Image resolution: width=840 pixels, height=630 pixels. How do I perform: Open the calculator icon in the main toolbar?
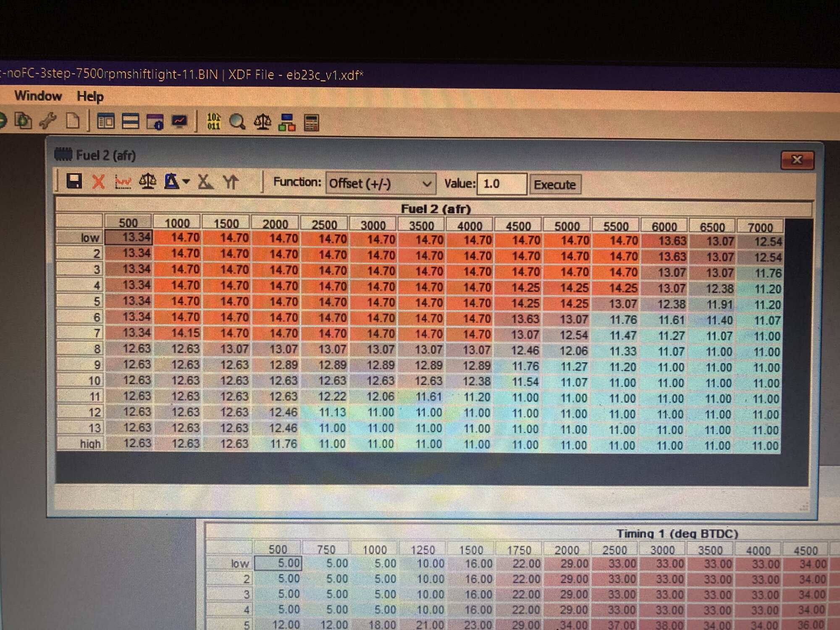tap(311, 123)
